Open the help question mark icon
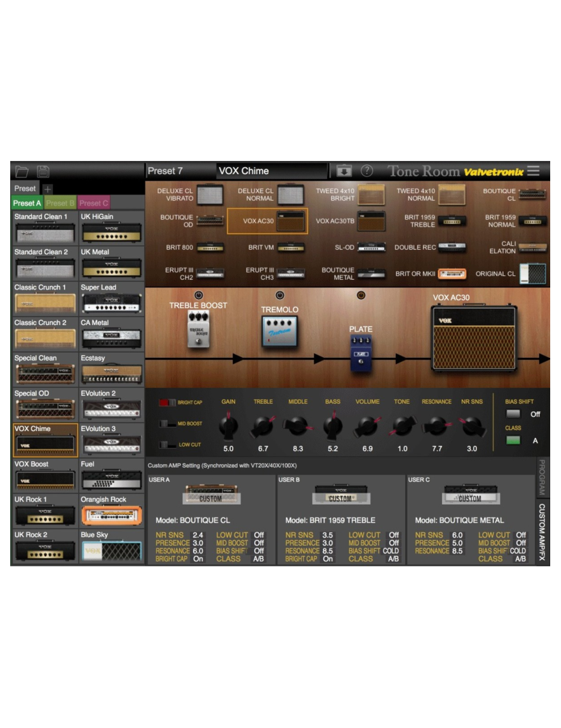 (x=367, y=171)
